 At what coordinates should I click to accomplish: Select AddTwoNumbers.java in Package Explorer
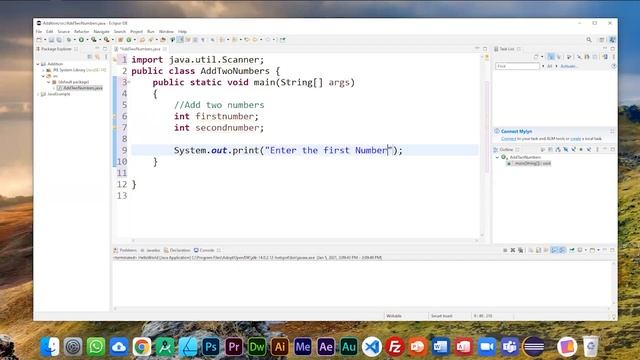[80, 88]
